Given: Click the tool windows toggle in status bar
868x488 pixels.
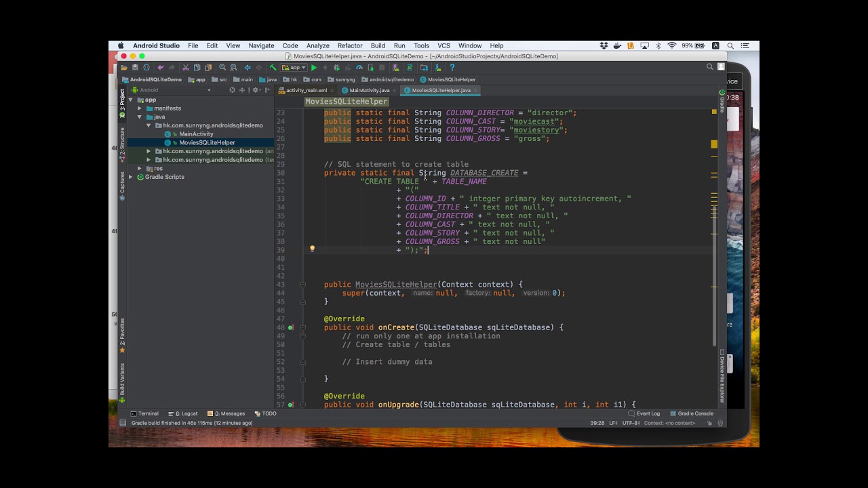Looking at the screenshot, I should 123,423.
